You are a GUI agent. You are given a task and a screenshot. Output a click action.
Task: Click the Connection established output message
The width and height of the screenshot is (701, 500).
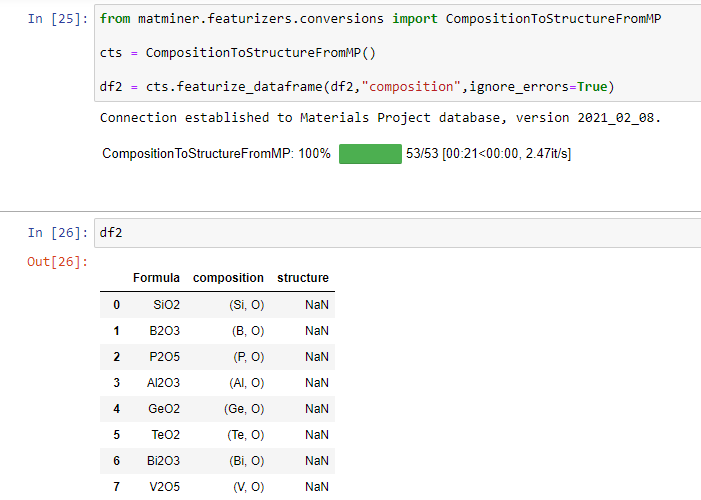coord(380,118)
